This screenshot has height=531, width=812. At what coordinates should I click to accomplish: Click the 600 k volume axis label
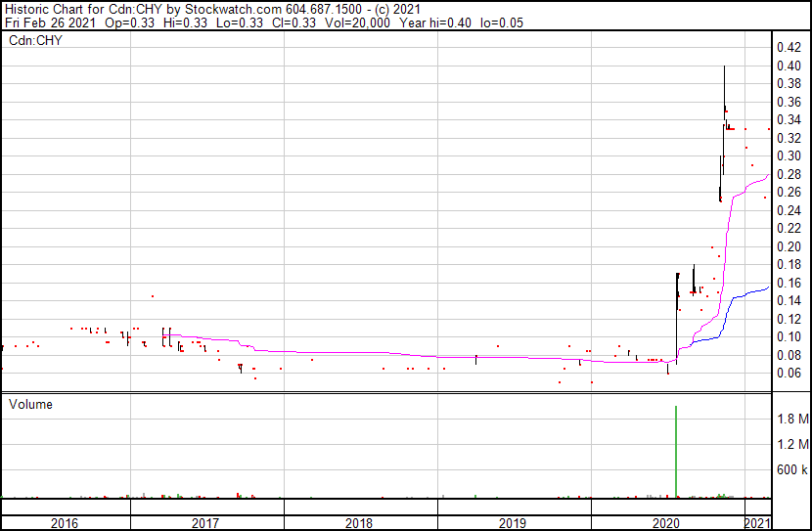791,470
